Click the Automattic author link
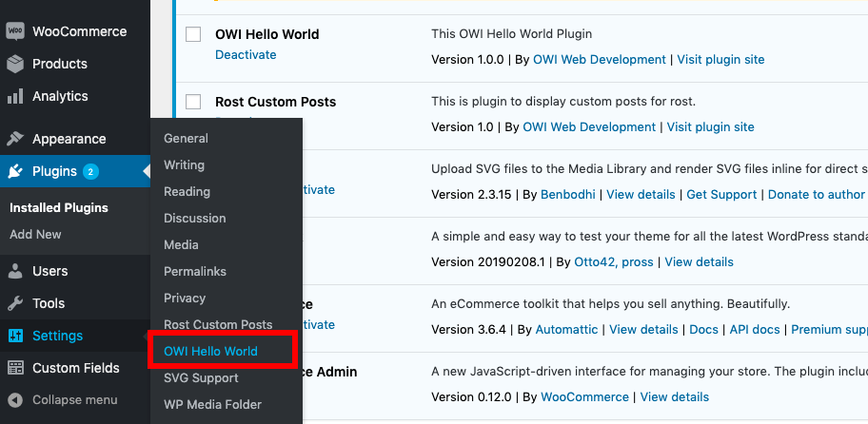This screenshot has height=424, width=868. pos(567,330)
